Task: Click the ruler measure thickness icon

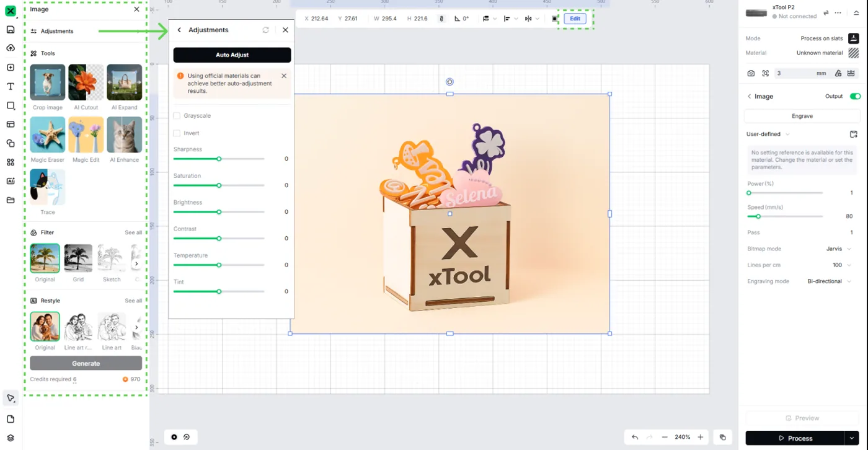Action: (x=852, y=73)
